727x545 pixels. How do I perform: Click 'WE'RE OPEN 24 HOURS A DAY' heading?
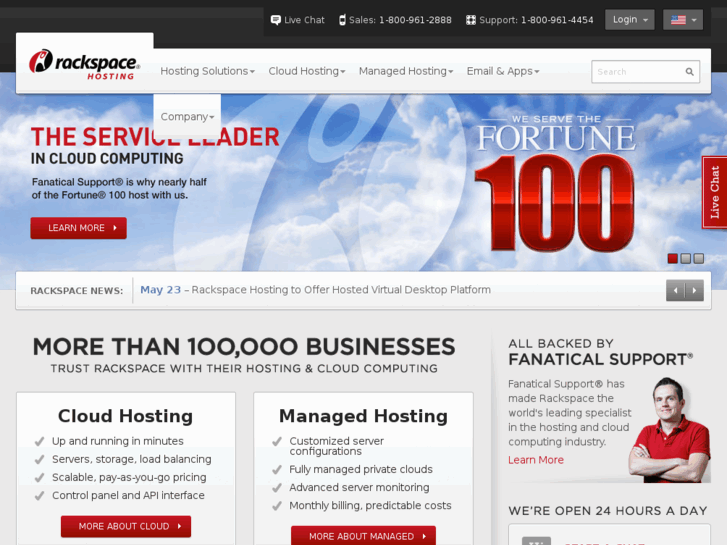(608, 511)
